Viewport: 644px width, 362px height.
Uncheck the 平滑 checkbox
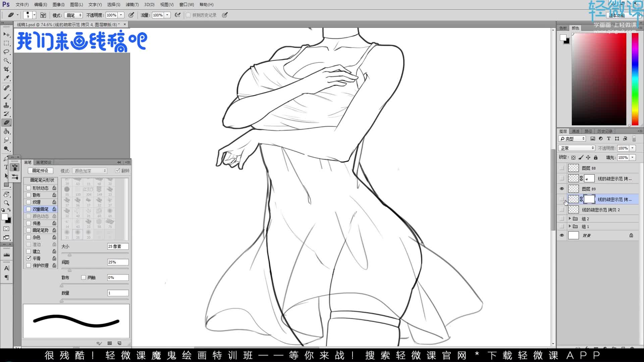29,258
